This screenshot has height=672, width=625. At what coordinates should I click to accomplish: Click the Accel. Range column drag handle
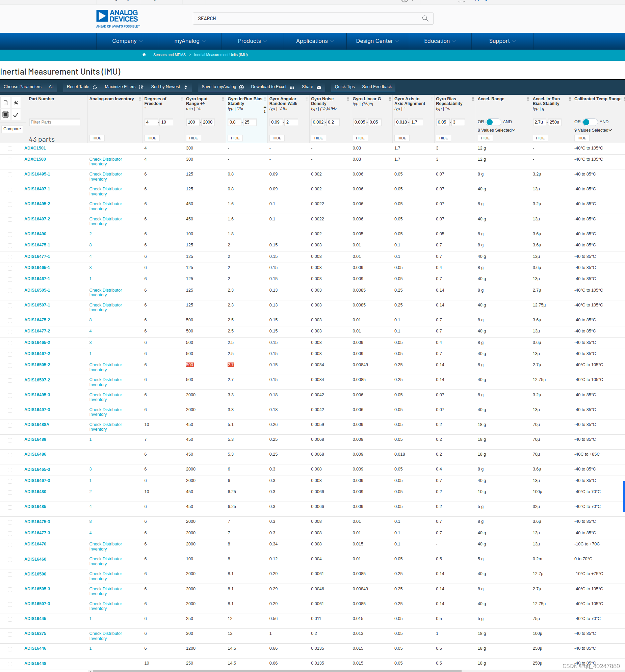(528, 99)
